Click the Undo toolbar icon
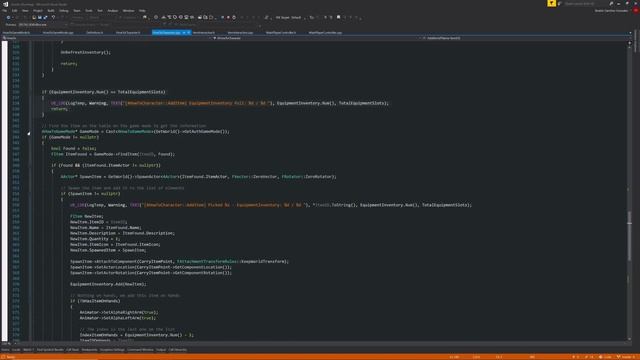Viewport: 640px width, 360px height. tap(53, 18)
